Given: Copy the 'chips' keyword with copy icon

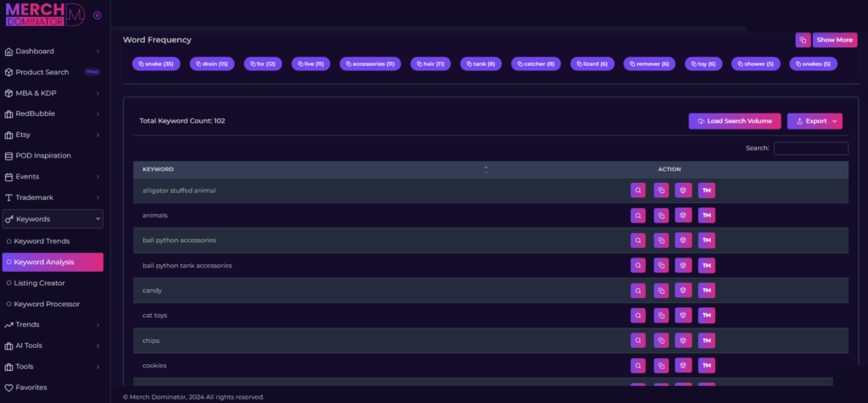Looking at the screenshot, I should (660, 340).
